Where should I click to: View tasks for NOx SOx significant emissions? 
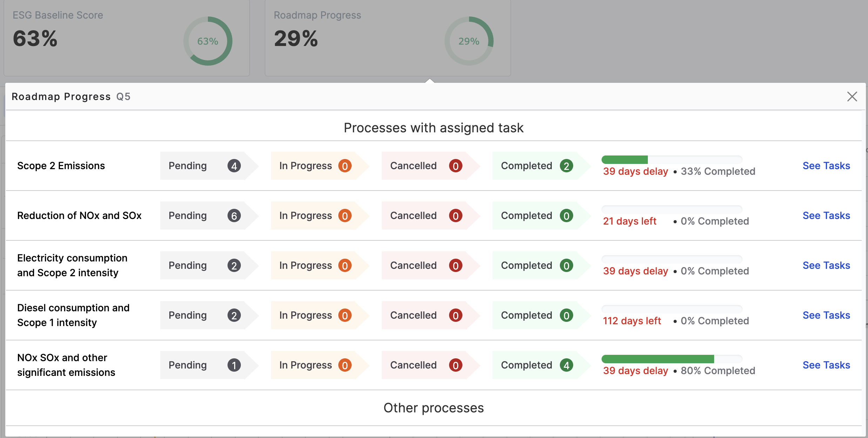[x=826, y=365]
